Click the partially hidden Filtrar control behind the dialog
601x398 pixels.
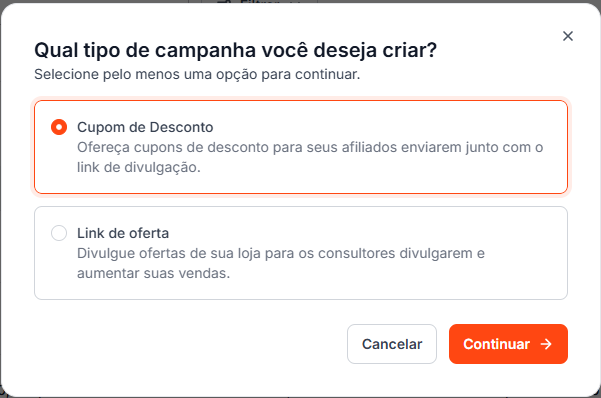259,2
